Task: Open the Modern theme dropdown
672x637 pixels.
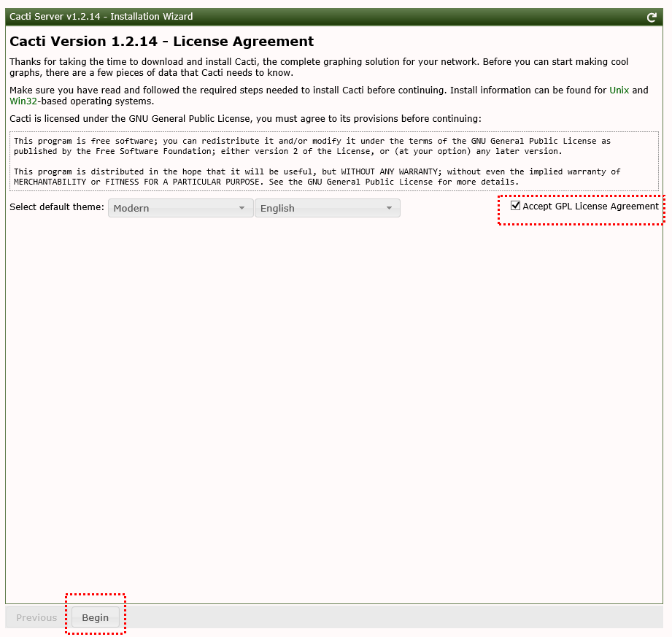Action: 180,208
